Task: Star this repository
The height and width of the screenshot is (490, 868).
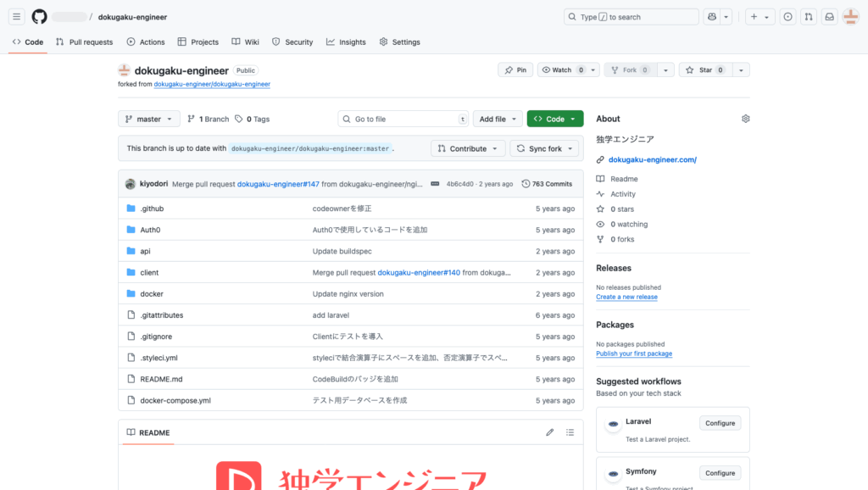Action: pyautogui.click(x=699, y=70)
